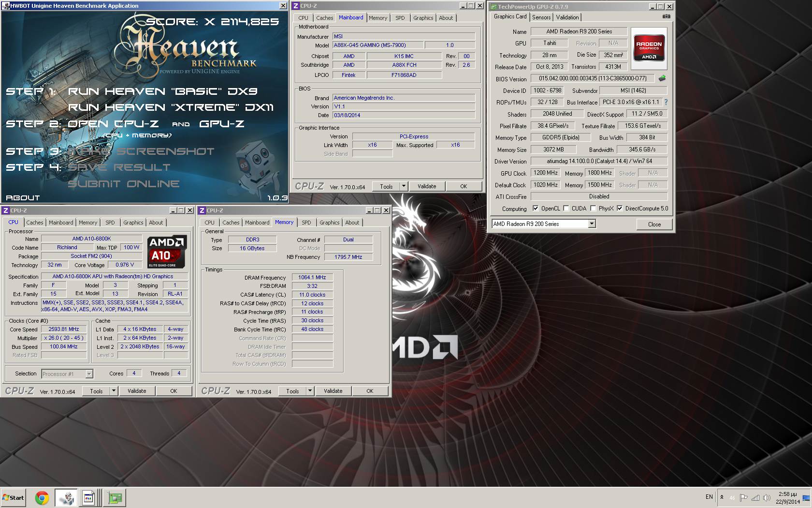Show hidden system tray icons
The image size is (812, 508).
click(x=722, y=497)
